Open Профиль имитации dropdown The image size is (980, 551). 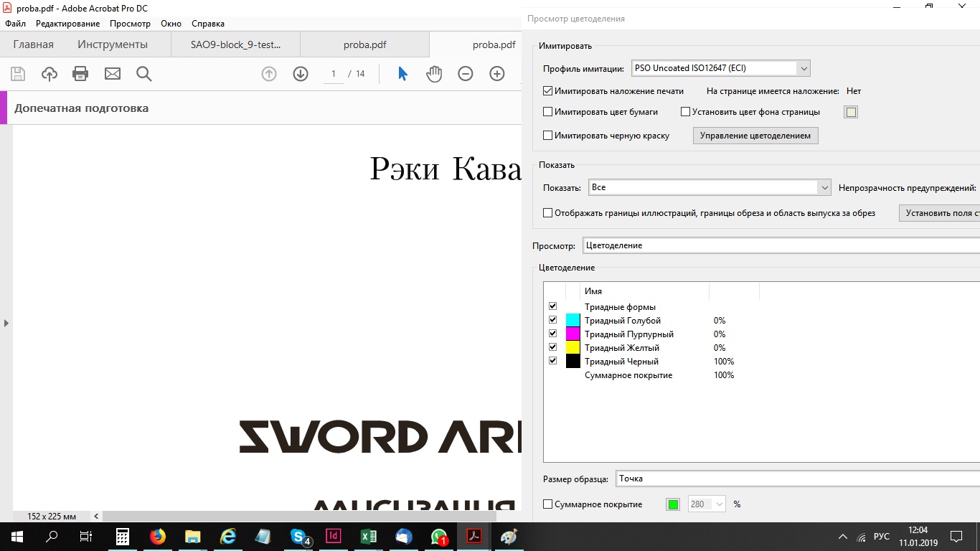803,69
